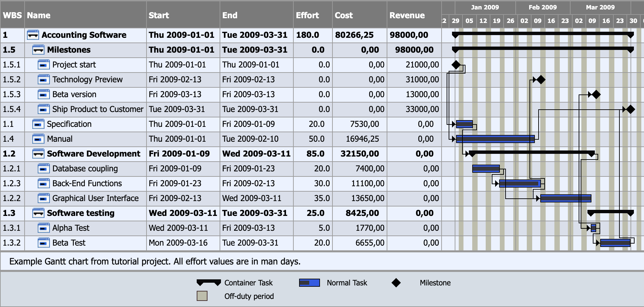644x307 pixels.
Task: Click the Software Development container bar in chart
Action: [x=532, y=153]
